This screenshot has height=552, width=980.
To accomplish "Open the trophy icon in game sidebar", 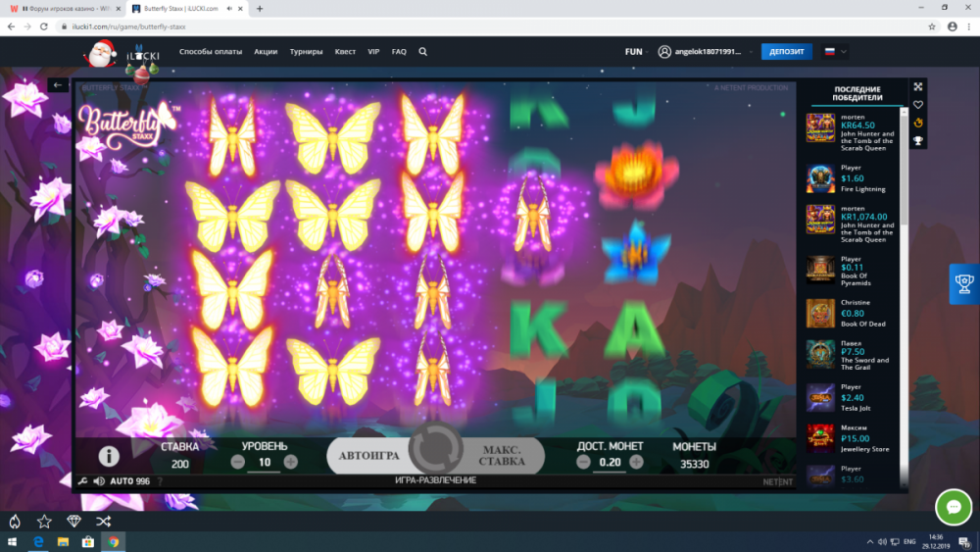I will pos(918,141).
